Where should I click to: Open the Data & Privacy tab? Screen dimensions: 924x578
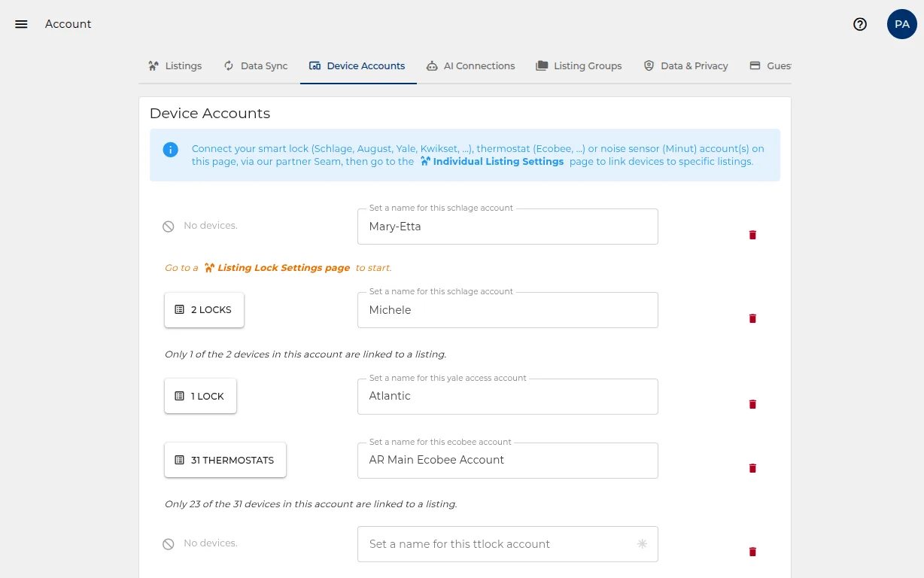pyautogui.click(x=685, y=66)
